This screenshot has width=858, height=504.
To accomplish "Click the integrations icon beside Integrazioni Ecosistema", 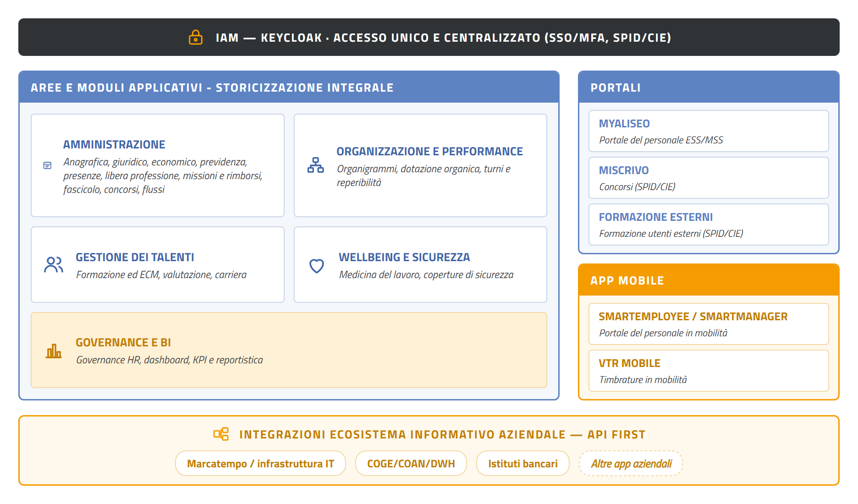I will (x=221, y=434).
